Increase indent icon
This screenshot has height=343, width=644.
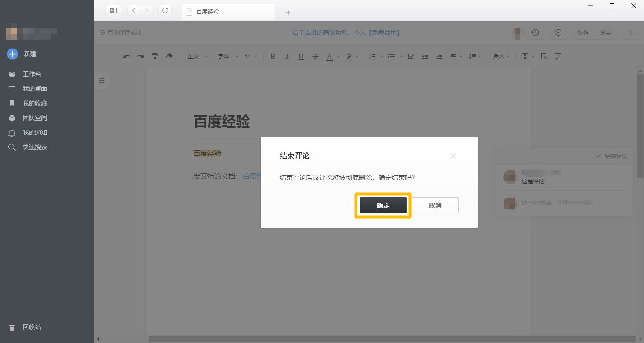pyautogui.click(x=425, y=57)
